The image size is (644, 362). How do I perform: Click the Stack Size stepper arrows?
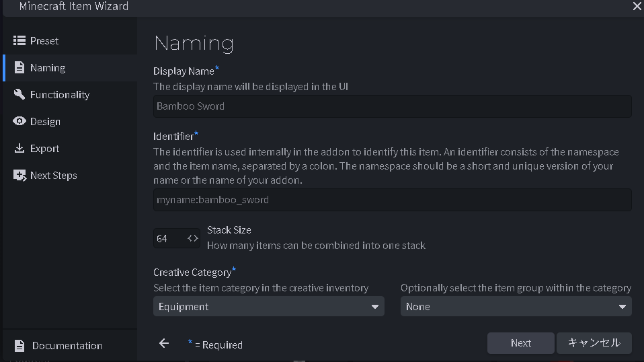coord(193,238)
